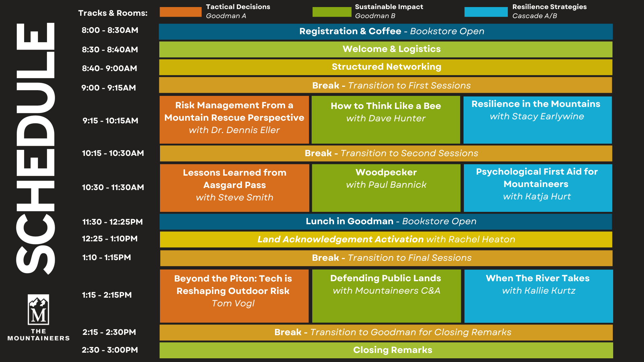
Task: Open How to Think Like a Bee session
Action: click(x=386, y=120)
